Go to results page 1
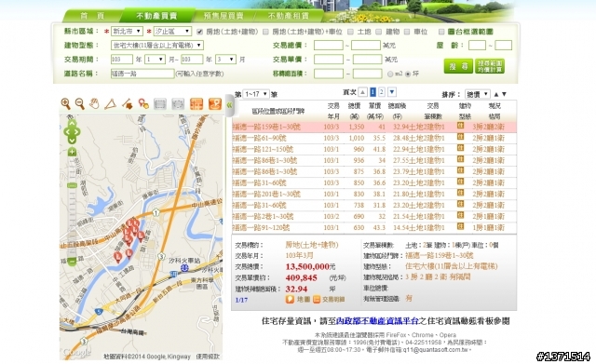596x364 pixels. coord(372,92)
